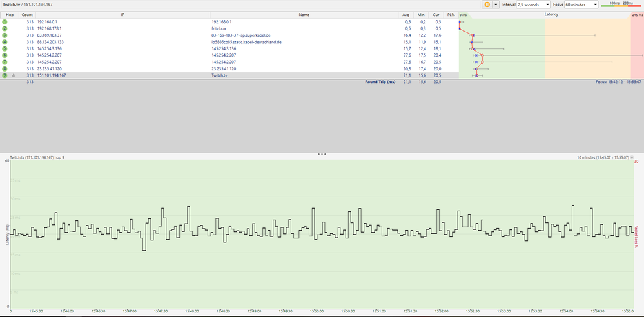Image resolution: width=644 pixels, height=317 pixels.
Task: Click the hop 8 green circle icon
Action: [5, 68]
